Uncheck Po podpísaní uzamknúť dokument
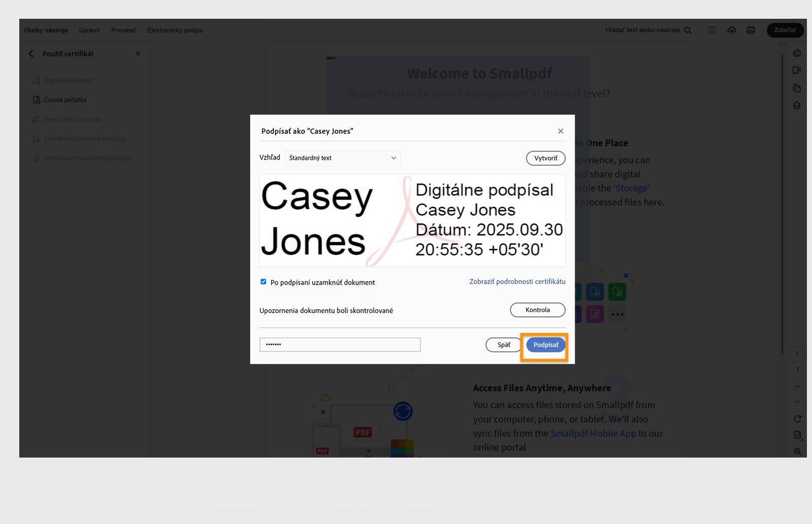 click(x=263, y=282)
